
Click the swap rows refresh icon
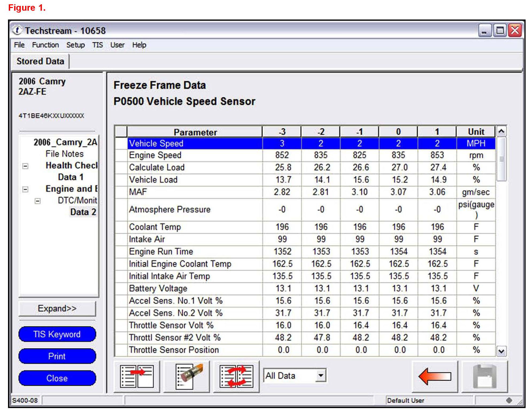coord(236,376)
